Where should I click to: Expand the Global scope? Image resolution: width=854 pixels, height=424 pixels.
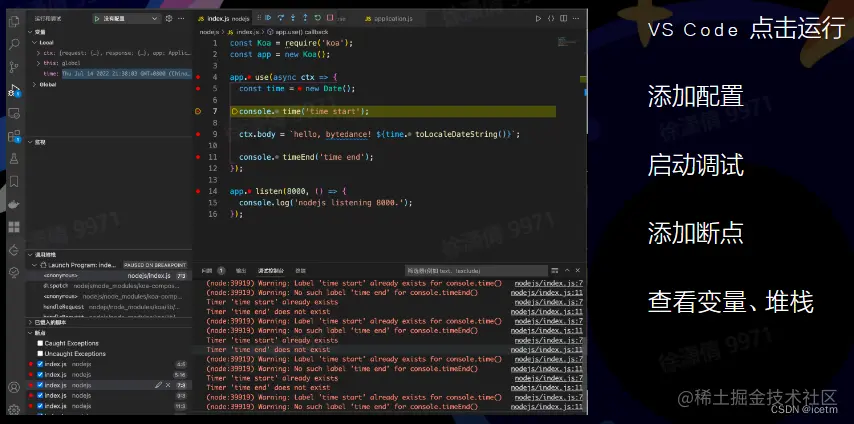35,84
